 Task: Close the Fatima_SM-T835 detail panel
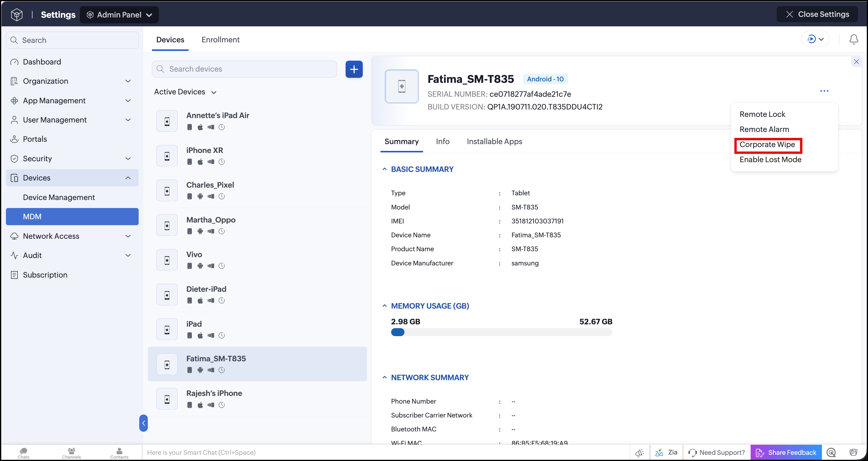pyautogui.click(x=856, y=62)
